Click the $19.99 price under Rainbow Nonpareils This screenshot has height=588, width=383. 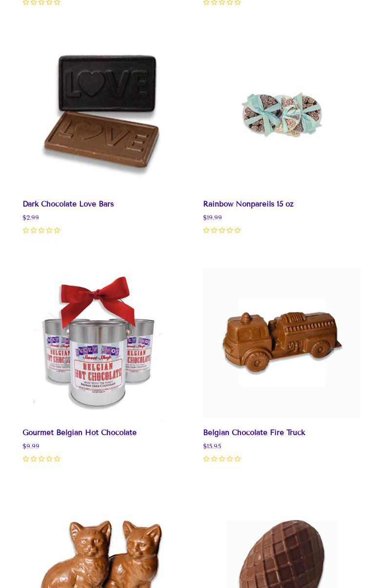pos(212,218)
